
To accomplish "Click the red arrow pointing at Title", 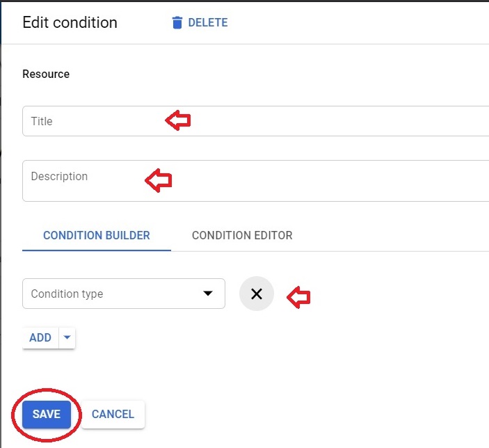I will [178, 120].
